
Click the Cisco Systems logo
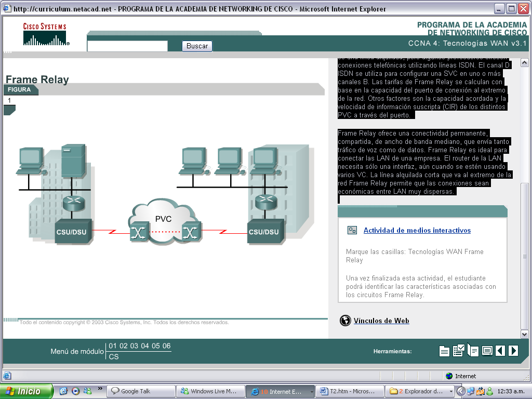[46, 34]
